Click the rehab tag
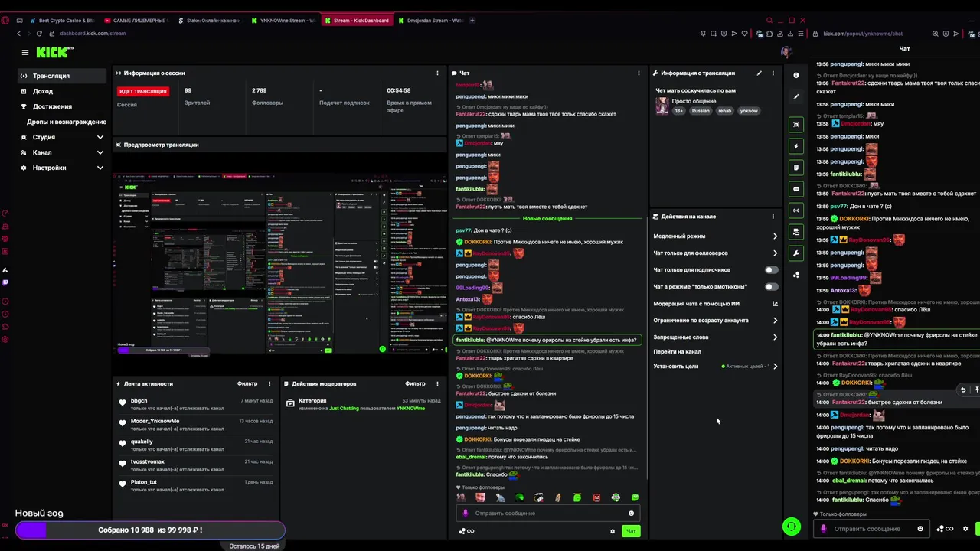The width and height of the screenshot is (980, 551). pos(724,111)
